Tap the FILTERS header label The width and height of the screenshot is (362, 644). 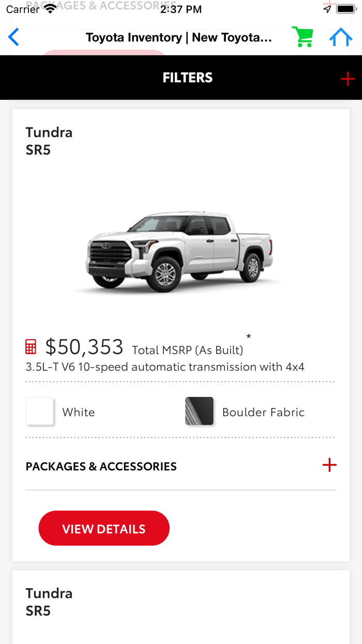click(187, 77)
